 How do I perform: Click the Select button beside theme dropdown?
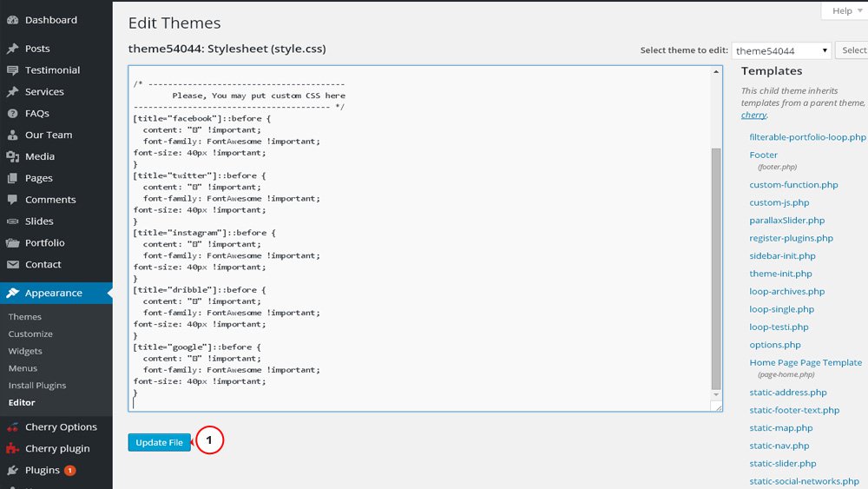click(x=852, y=50)
